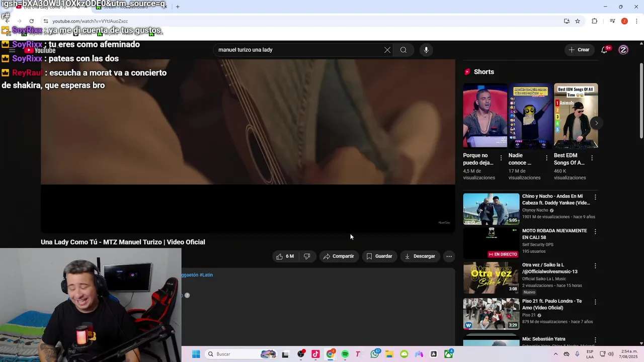The image size is (644, 362).
Task: Open options for Otra vez Saiko video
Action: 595,266
